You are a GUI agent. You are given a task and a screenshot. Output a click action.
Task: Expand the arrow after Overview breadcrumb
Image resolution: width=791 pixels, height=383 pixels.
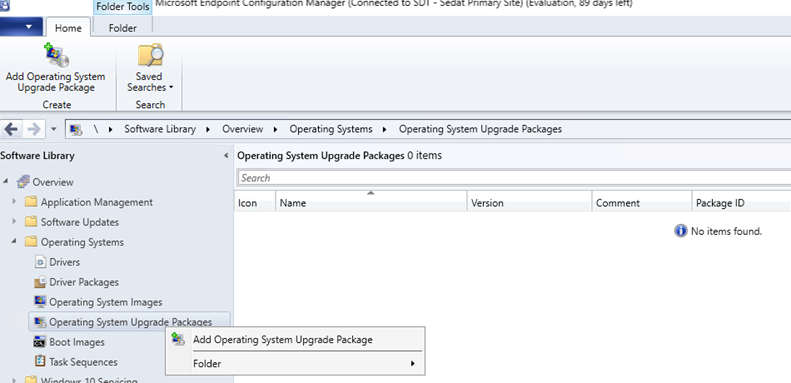(x=275, y=130)
